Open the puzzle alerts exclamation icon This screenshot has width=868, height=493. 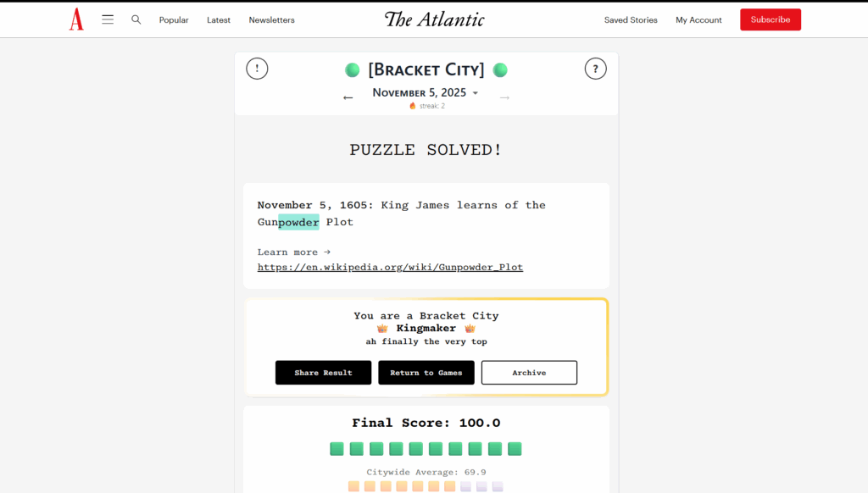tap(257, 68)
